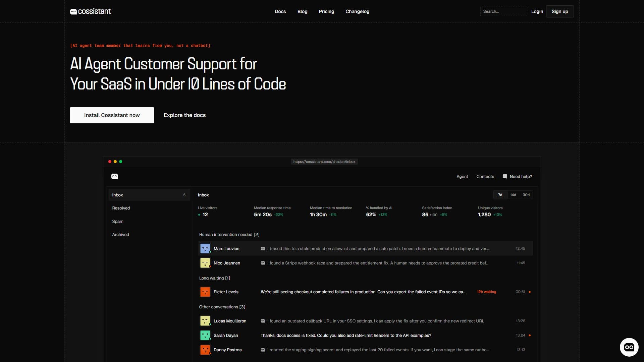The image size is (644, 362).
Task: Click Sarah Dayan's avatar
Action: coord(205,335)
